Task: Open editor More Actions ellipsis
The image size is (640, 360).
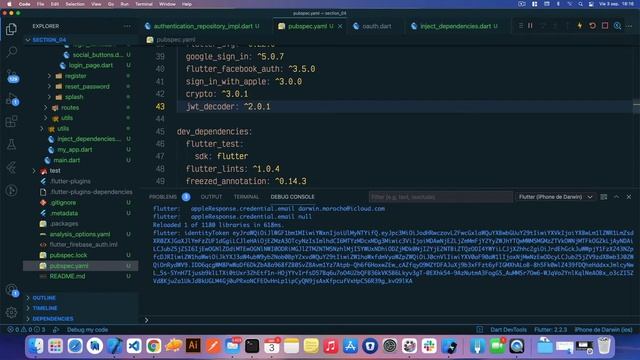Action: (629, 26)
